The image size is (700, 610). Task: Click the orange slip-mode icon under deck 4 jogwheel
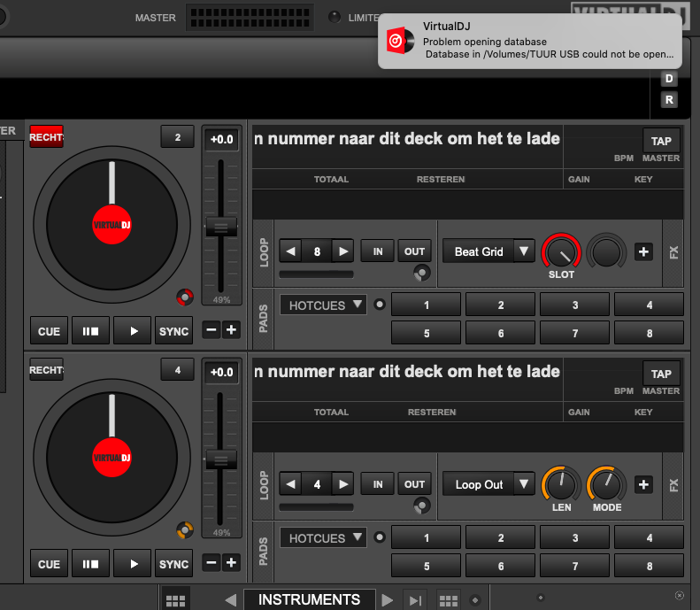(x=185, y=530)
